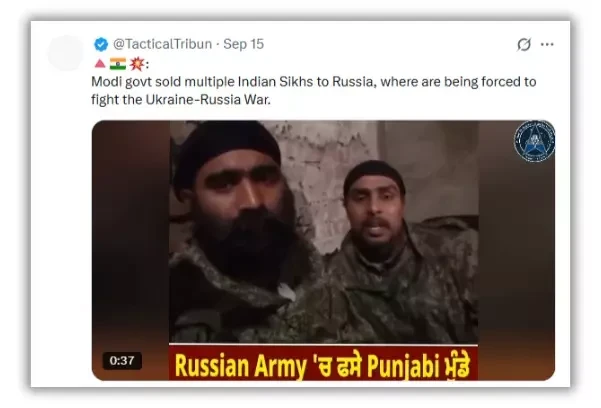Click the blue verified badge icon
This screenshot has height=408, width=601.
click(101, 44)
